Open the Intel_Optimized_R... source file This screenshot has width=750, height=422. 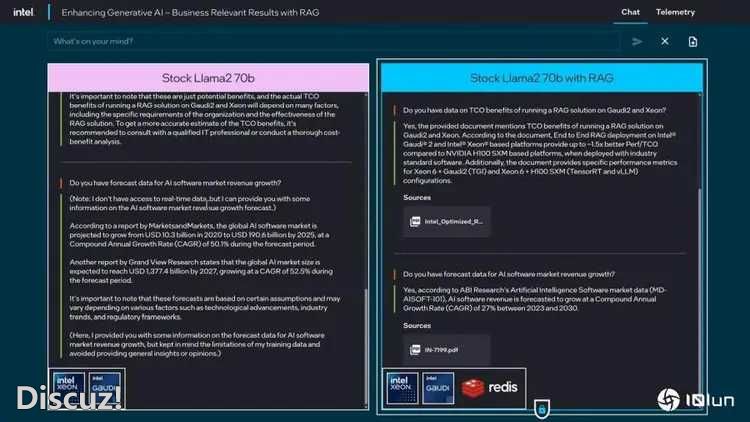[446, 222]
